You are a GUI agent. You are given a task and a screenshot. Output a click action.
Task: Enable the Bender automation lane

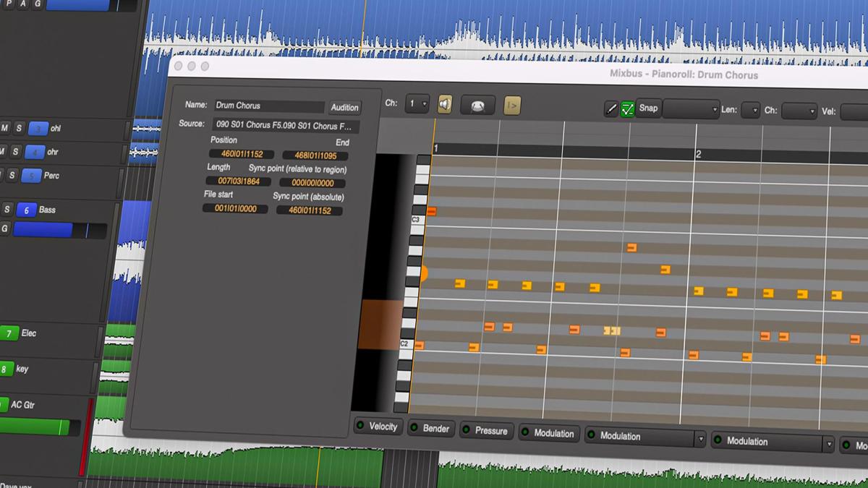(x=414, y=427)
